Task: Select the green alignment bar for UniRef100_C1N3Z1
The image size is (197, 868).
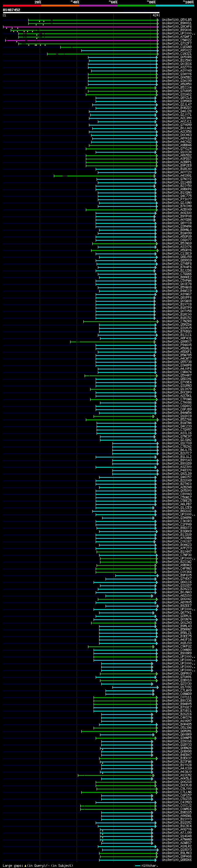Action: 103,54
